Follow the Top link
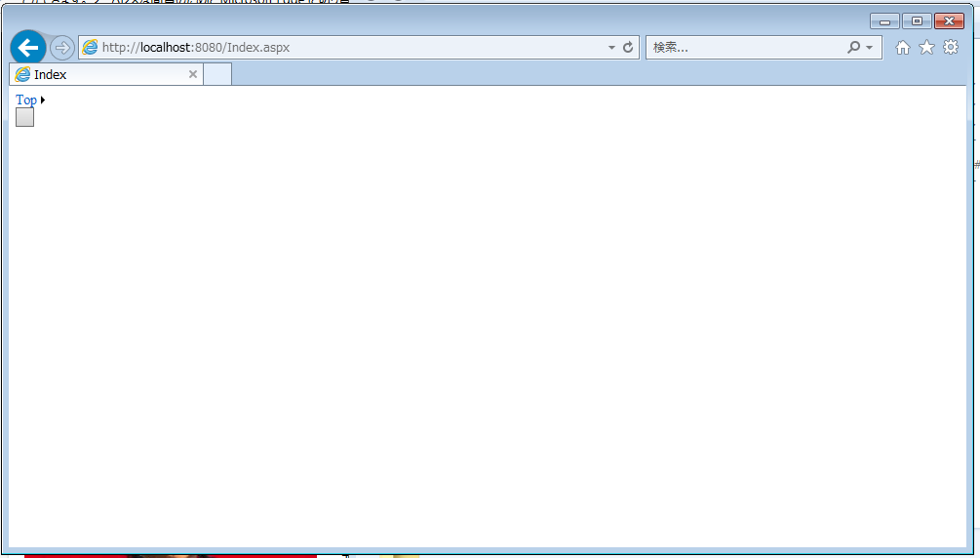Screen dimensions: 980x558 pos(26,100)
